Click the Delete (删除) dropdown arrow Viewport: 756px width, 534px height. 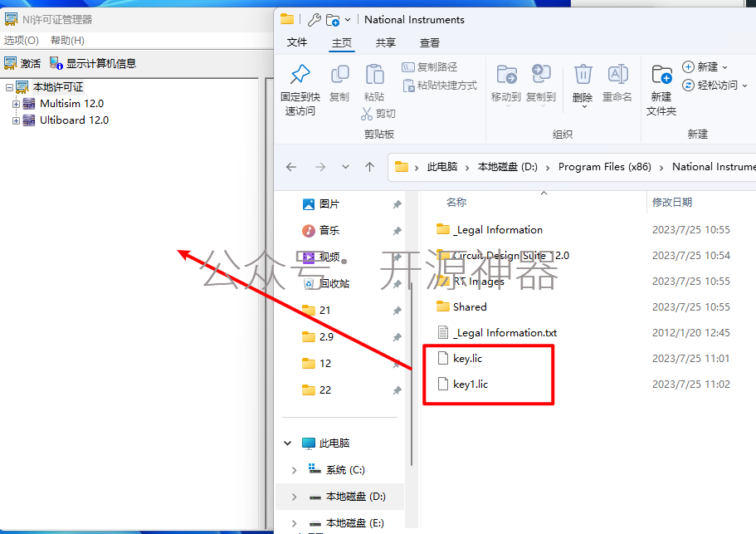pos(584,106)
